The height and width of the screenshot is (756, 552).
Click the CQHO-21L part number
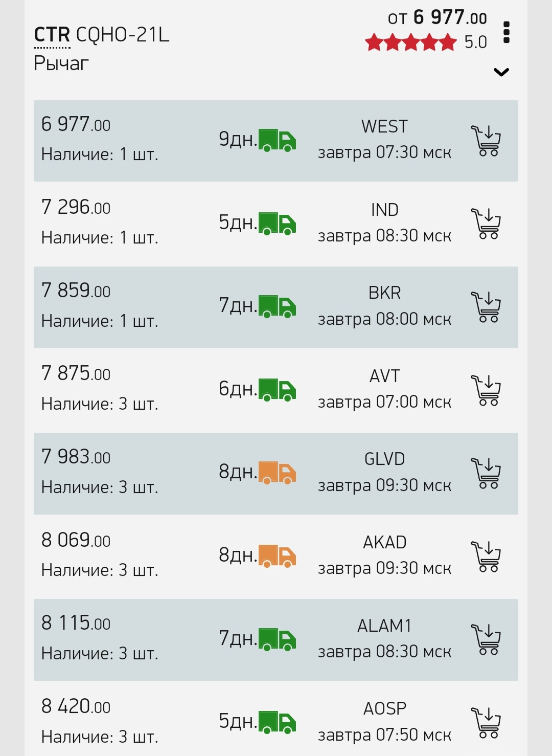[123, 35]
